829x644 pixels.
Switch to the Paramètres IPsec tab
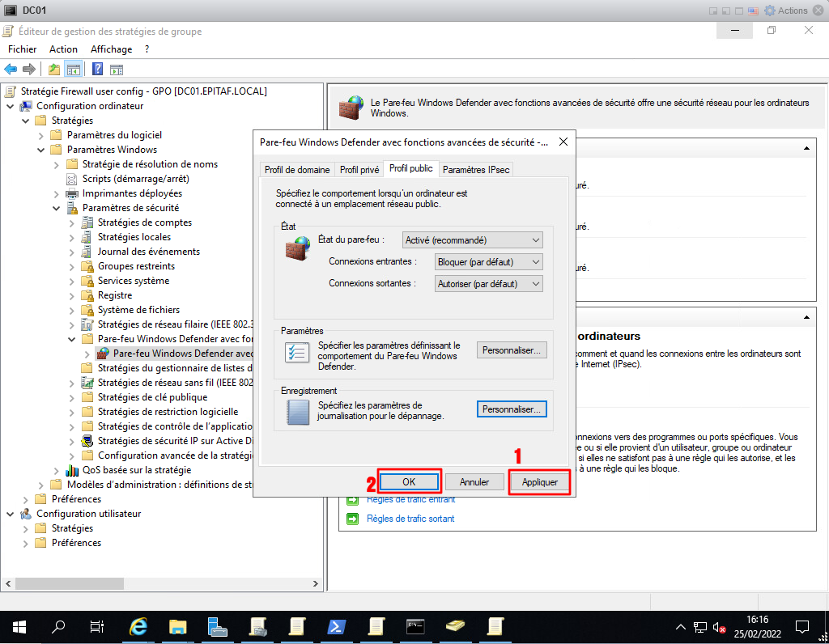tap(476, 170)
